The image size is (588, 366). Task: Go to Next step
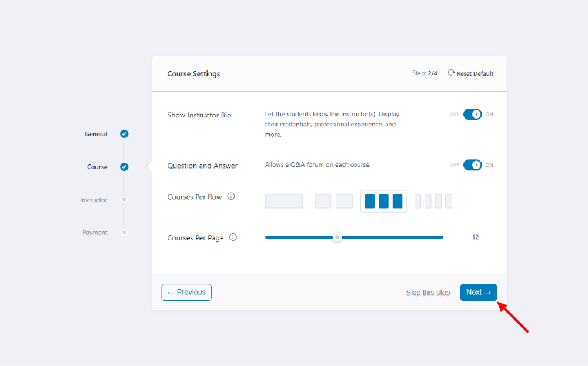click(479, 292)
